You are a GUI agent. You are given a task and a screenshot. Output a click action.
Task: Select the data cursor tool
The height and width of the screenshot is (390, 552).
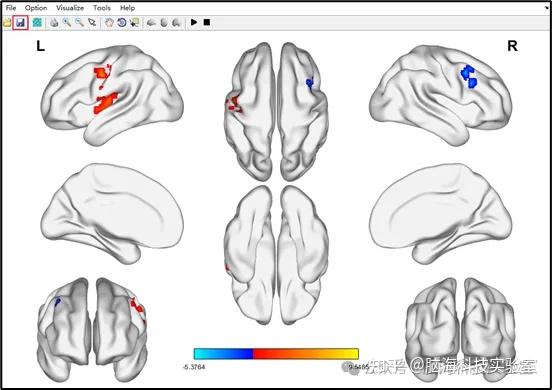click(134, 23)
